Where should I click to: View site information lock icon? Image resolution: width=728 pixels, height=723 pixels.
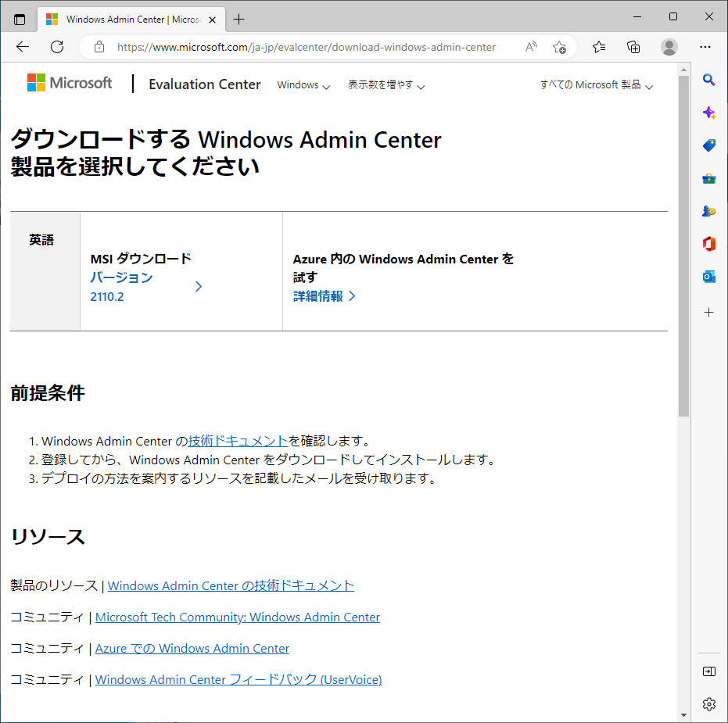tap(99, 47)
